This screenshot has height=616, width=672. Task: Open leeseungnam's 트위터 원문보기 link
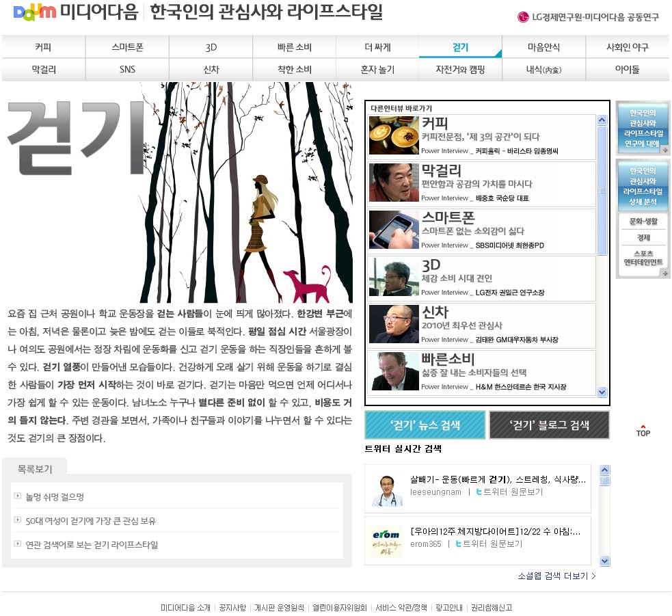(x=509, y=492)
